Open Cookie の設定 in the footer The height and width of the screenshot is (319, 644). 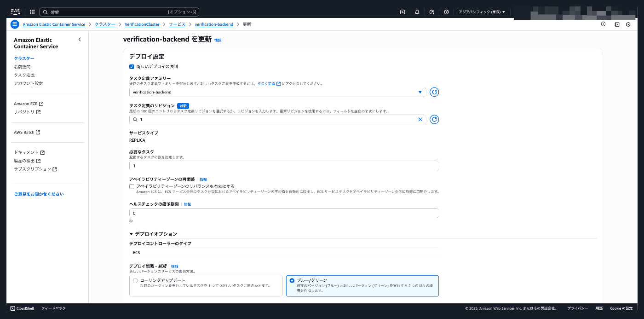pos(621,308)
